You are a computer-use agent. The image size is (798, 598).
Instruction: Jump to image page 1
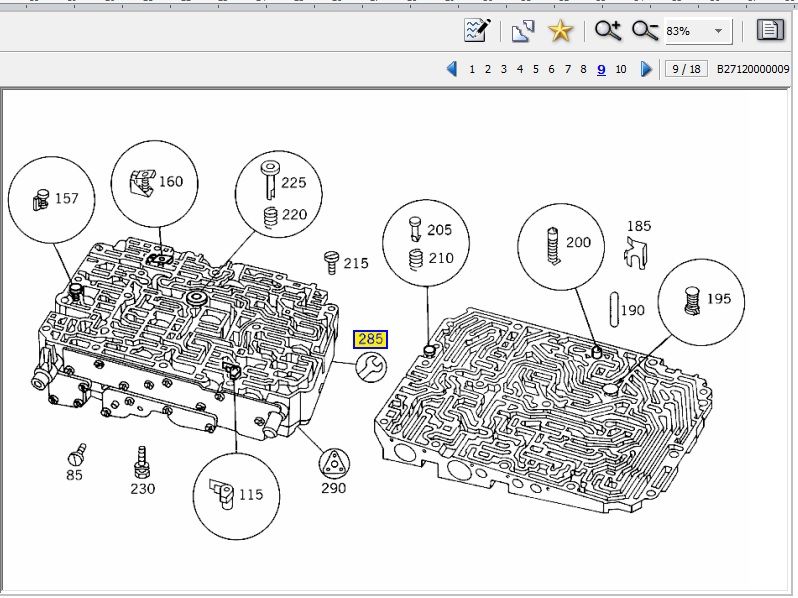(x=472, y=69)
